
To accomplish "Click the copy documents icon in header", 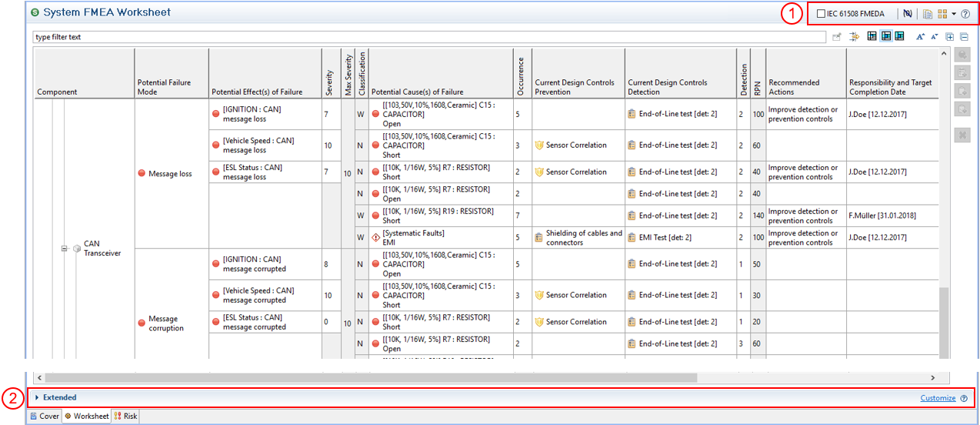I will [928, 14].
